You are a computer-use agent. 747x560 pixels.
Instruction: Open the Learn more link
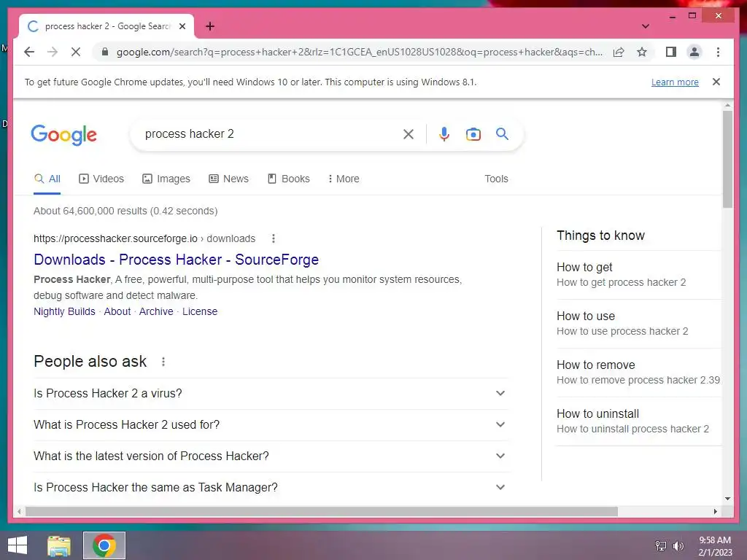(x=675, y=82)
